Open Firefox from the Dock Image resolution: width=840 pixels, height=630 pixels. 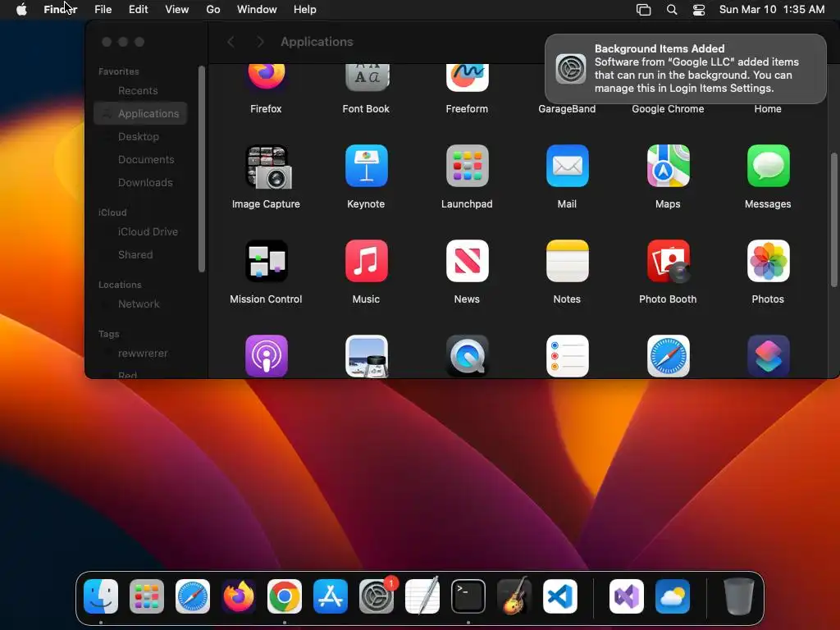[x=239, y=596]
